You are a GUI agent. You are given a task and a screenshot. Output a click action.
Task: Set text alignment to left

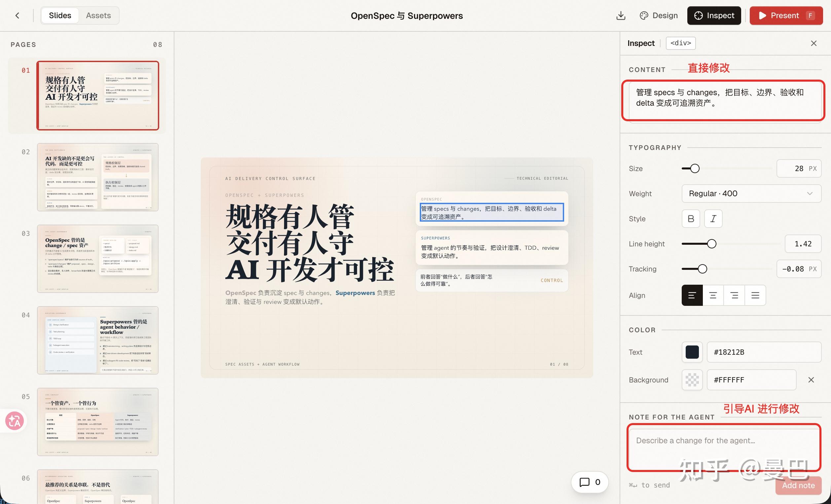tap(692, 296)
